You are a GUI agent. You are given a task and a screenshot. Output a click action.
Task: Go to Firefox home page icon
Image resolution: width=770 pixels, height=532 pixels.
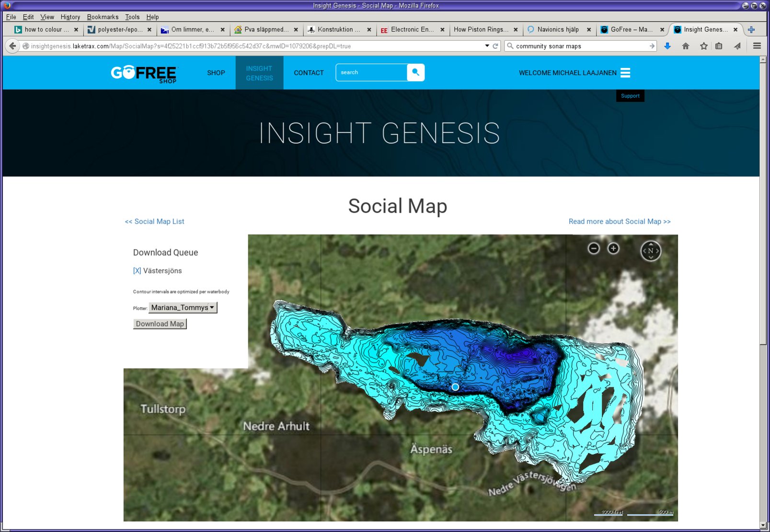pyautogui.click(x=686, y=46)
